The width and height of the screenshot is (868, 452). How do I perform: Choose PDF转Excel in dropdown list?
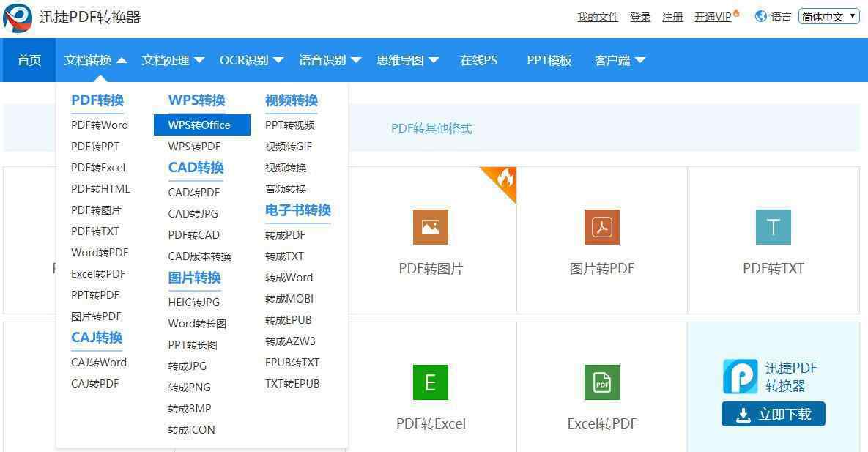tap(99, 167)
